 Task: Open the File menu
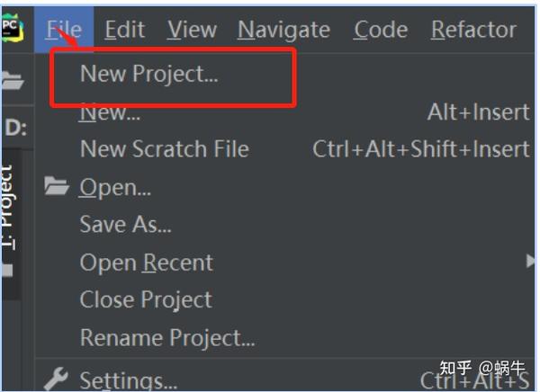[x=64, y=30]
